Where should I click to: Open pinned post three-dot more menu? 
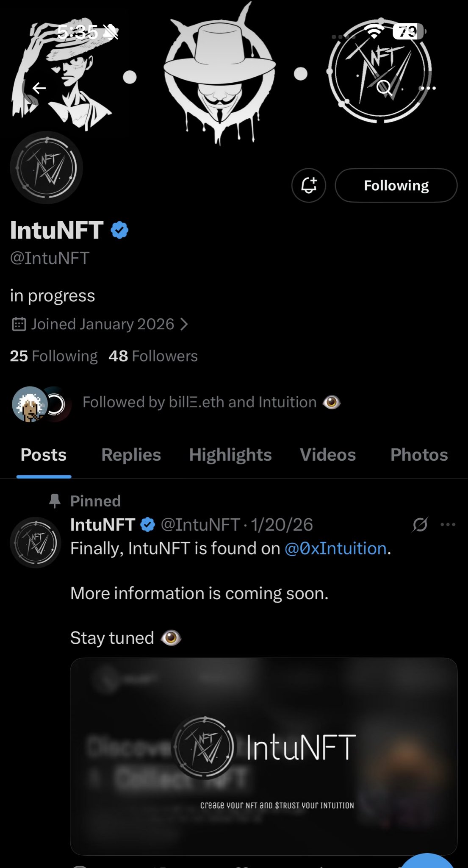(448, 525)
